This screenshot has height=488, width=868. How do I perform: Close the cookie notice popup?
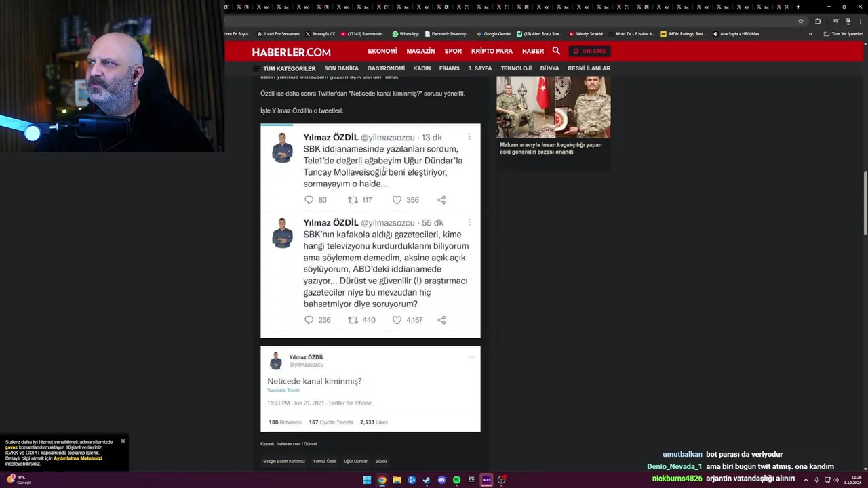tap(123, 441)
